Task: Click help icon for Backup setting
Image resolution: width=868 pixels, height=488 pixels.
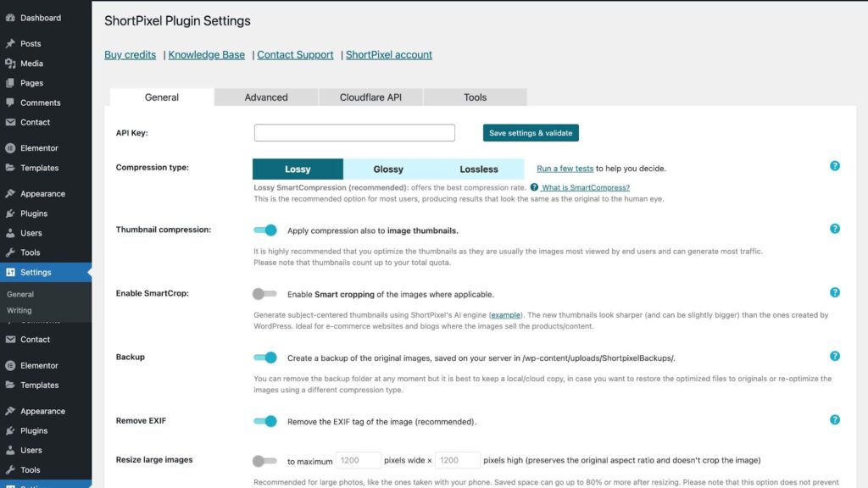Action: [x=834, y=357]
